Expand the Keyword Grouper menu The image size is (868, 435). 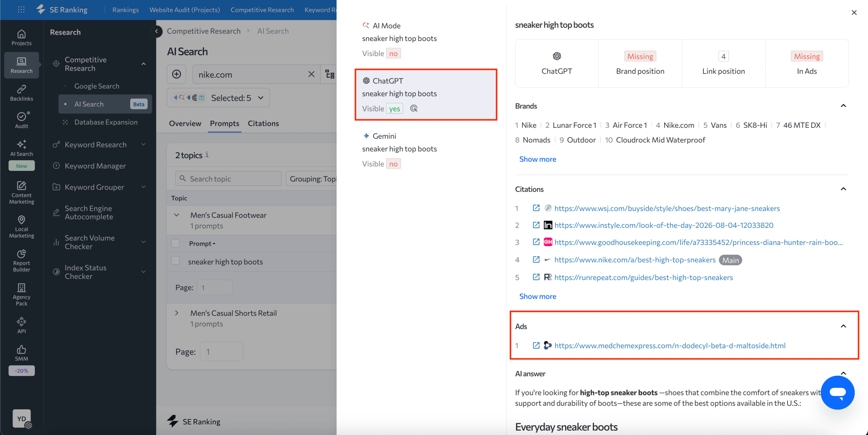[144, 187]
